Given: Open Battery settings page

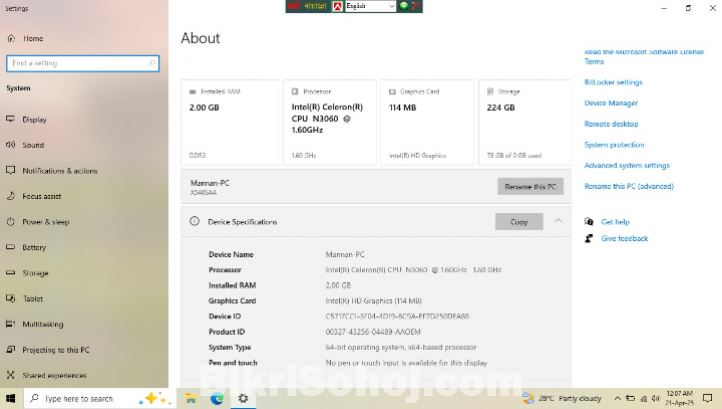Looking at the screenshot, I should [34, 247].
